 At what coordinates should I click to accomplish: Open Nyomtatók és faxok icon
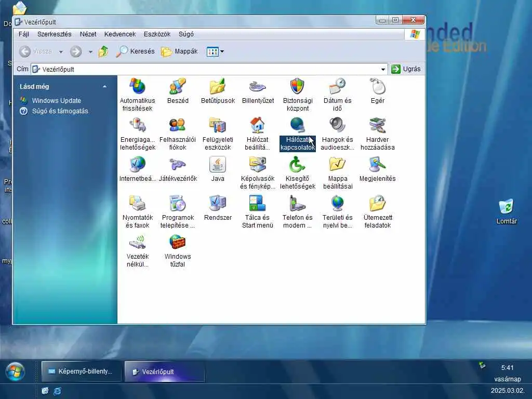coord(137,212)
